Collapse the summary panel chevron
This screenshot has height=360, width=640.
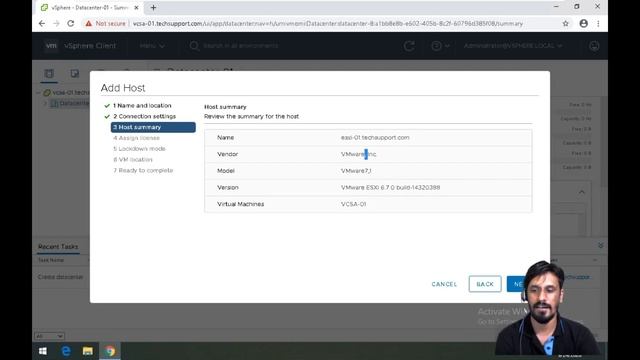pos(582,192)
